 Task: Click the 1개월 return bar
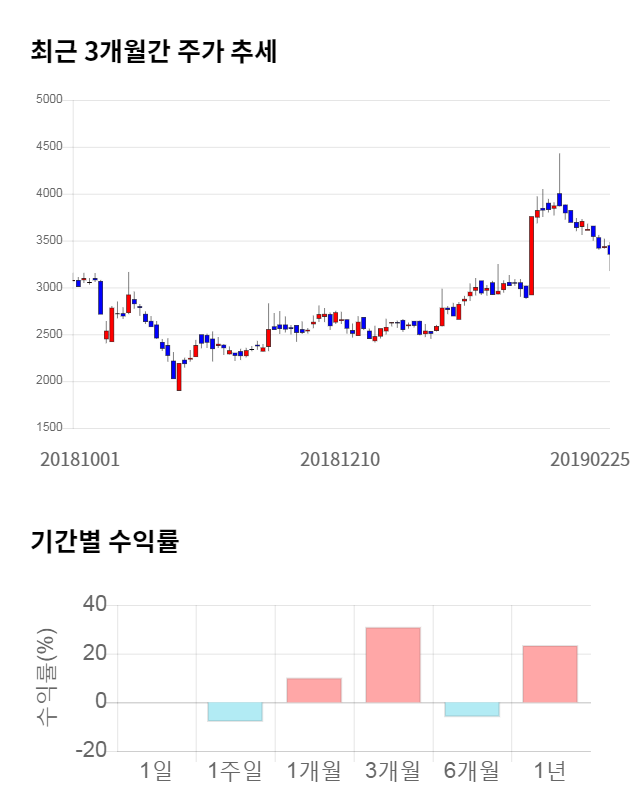[314, 690]
